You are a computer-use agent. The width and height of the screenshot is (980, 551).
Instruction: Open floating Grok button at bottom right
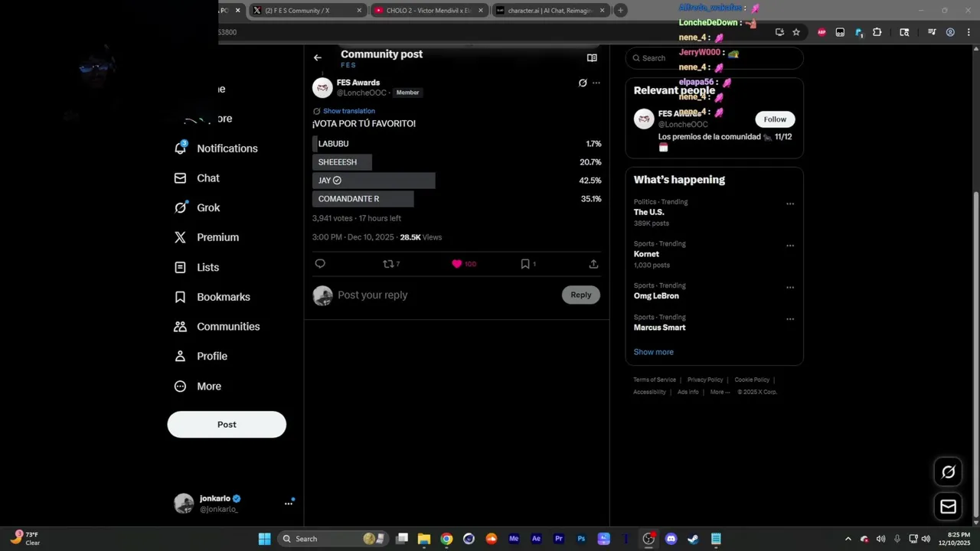[948, 472]
